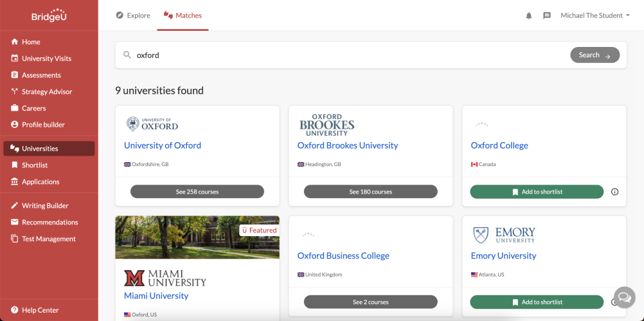
Task: Click the Help Center question mark icon
Action: click(x=15, y=310)
